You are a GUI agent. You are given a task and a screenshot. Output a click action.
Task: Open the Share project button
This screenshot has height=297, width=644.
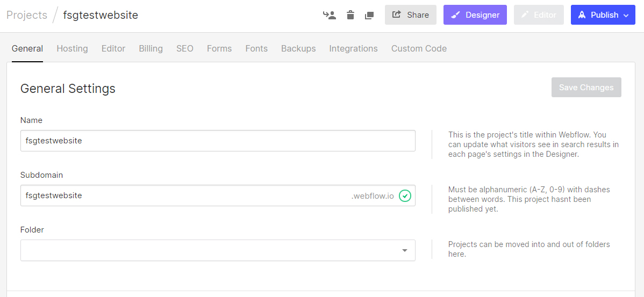click(x=411, y=15)
